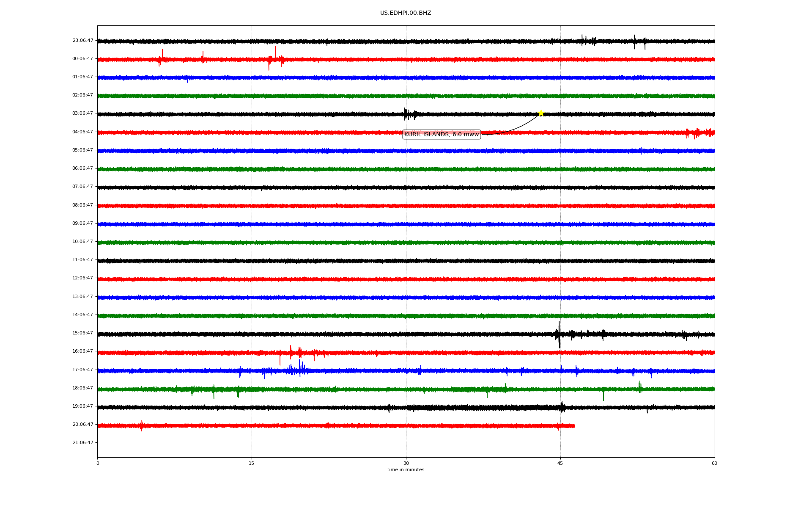Select the KURIL ISLANDS, 6.0 mww annotation

pyautogui.click(x=442, y=135)
